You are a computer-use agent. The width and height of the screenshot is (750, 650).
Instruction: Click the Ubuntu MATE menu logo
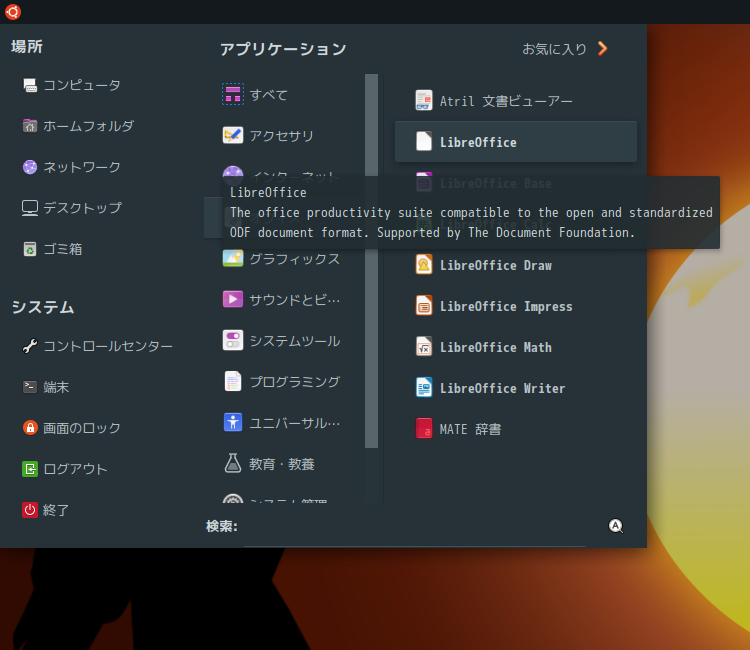[13, 12]
